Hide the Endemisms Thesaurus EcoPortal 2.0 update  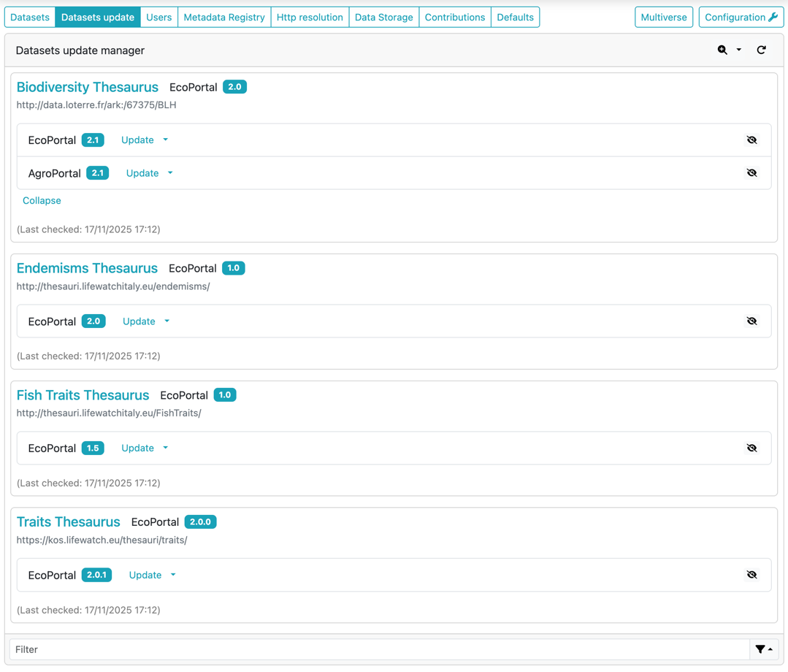[x=751, y=321]
